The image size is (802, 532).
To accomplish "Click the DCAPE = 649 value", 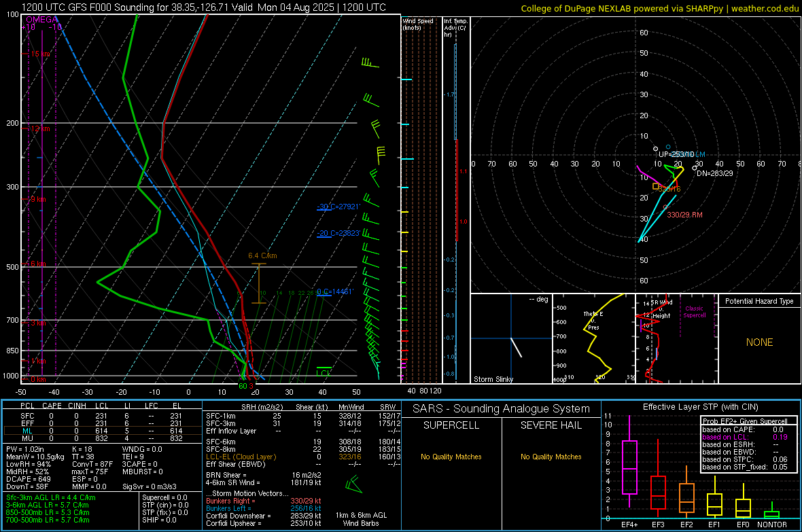I will click(x=29, y=479).
